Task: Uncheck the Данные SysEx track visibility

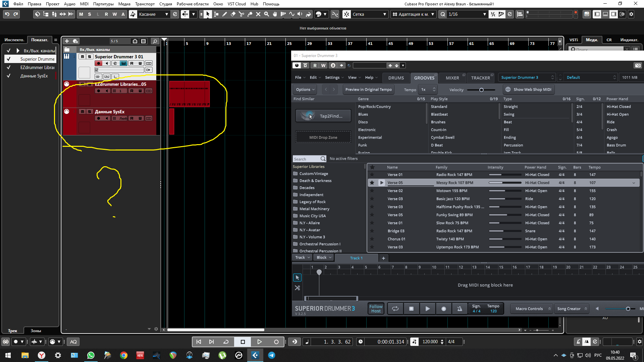Action: tap(8, 76)
